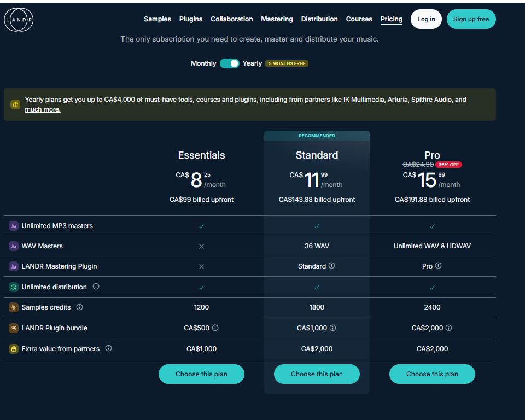Click 'Unlimited MP3 masters' row label
The image size is (525, 420).
[x=57, y=226]
